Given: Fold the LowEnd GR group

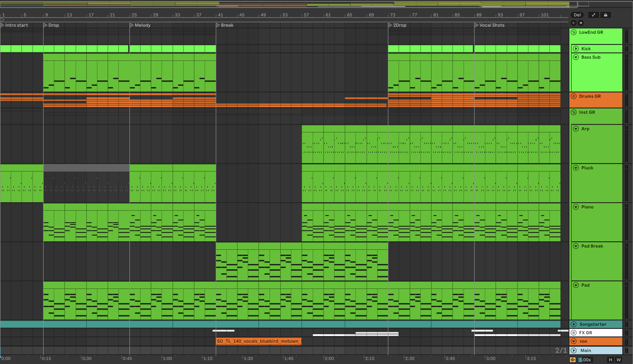Looking at the screenshot, I should [x=574, y=32].
